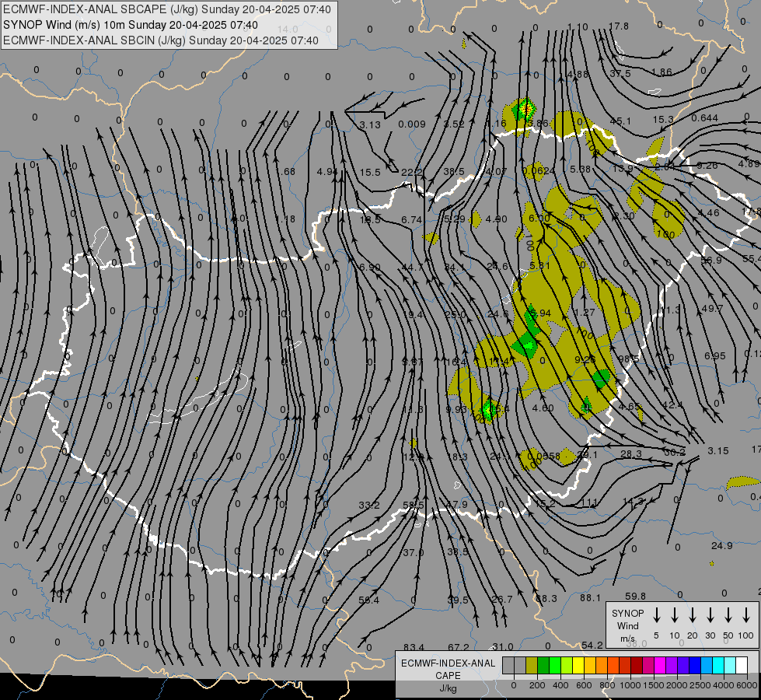761x700 pixels.
Task: Click the '1000' tick on the CAPE scale
Action: [x=630, y=685]
